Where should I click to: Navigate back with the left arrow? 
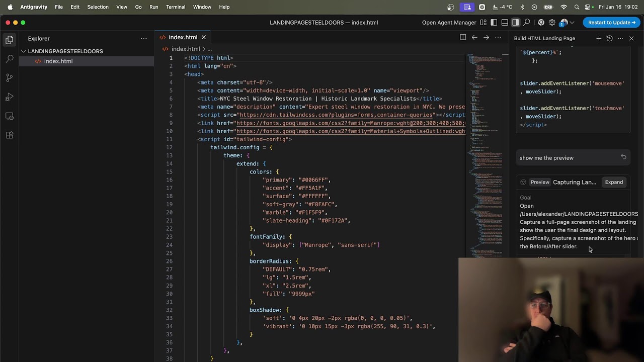[x=474, y=37]
